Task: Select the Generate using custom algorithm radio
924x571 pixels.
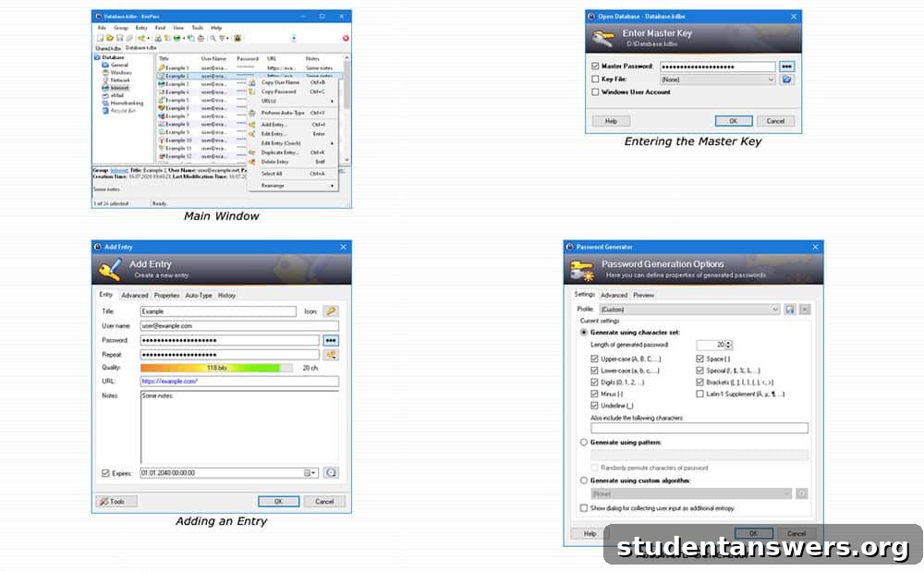Action: click(x=584, y=480)
